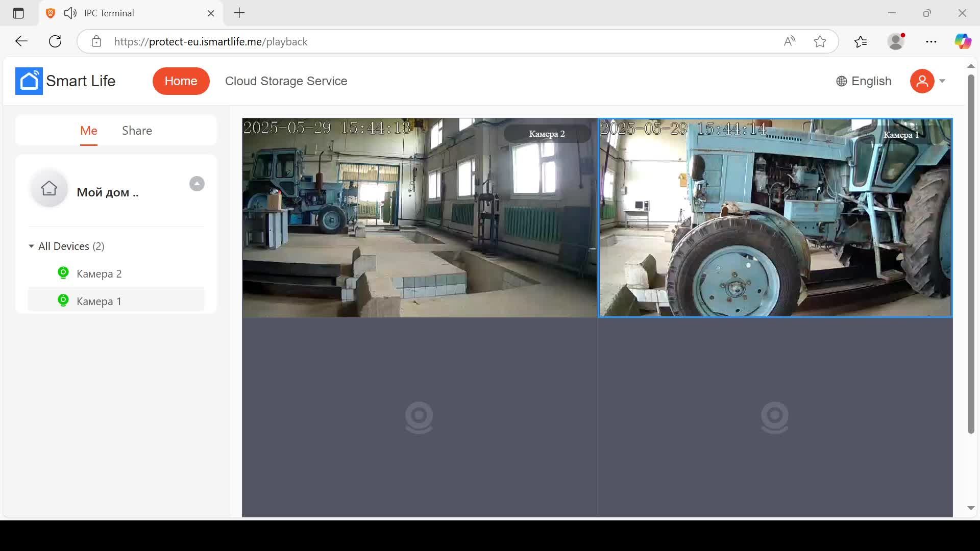Mute the IPC Terminal tab audio

(x=70, y=13)
